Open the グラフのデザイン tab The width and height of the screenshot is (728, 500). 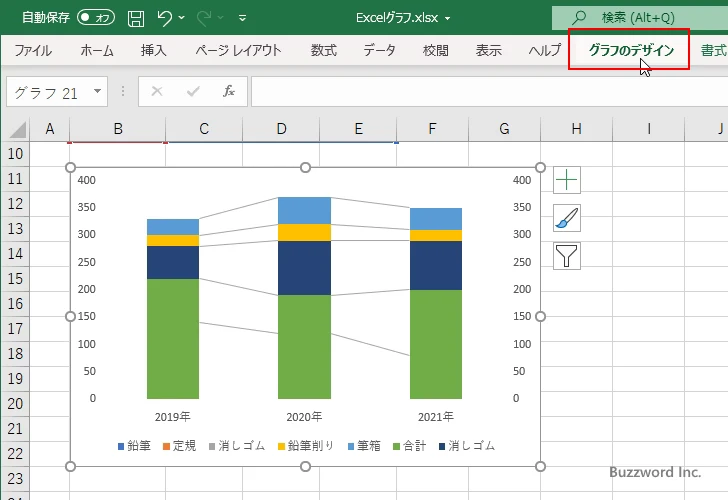[x=631, y=50]
